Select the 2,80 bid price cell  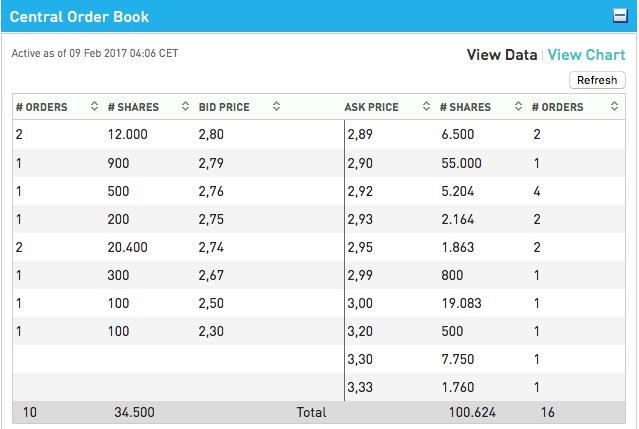click(211, 134)
